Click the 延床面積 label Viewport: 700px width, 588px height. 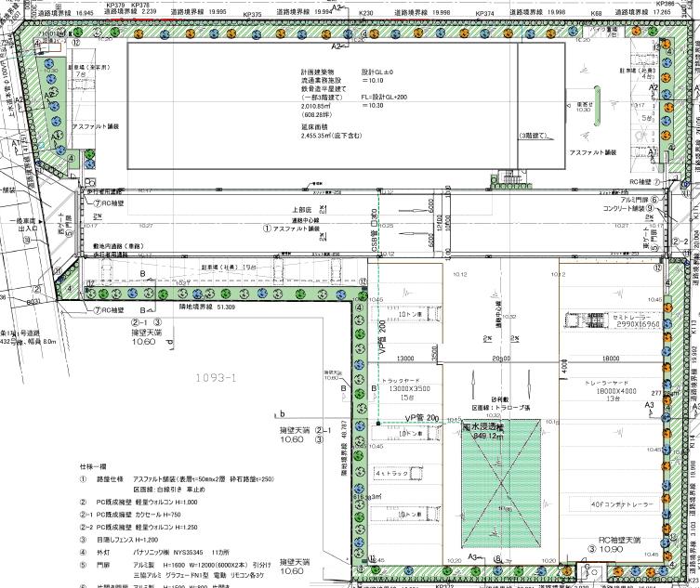click(x=314, y=127)
